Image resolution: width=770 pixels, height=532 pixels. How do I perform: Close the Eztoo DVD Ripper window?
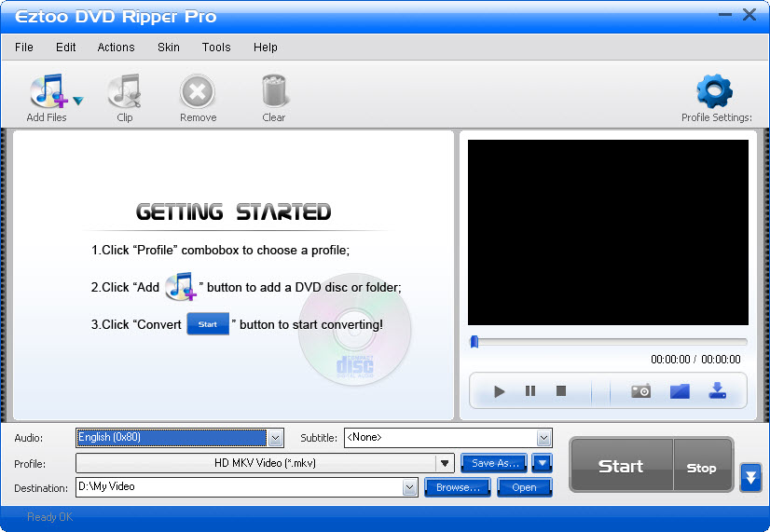click(749, 15)
